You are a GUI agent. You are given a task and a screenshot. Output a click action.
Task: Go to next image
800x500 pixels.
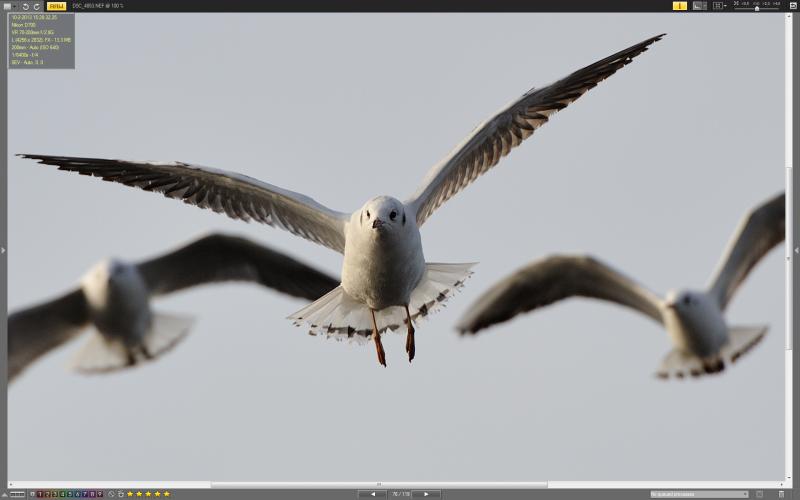pyautogui.click(x=426, y=494)
